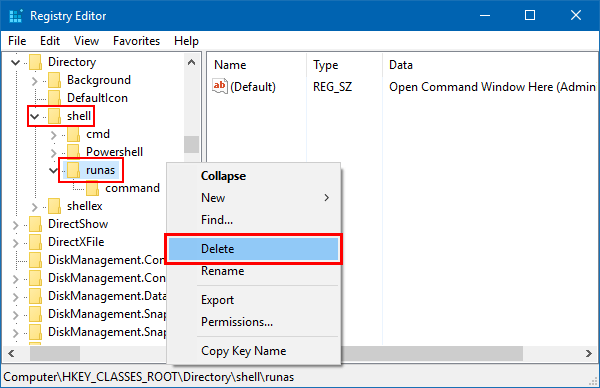Click the command folder icon
600x388 pixels.
93,188
